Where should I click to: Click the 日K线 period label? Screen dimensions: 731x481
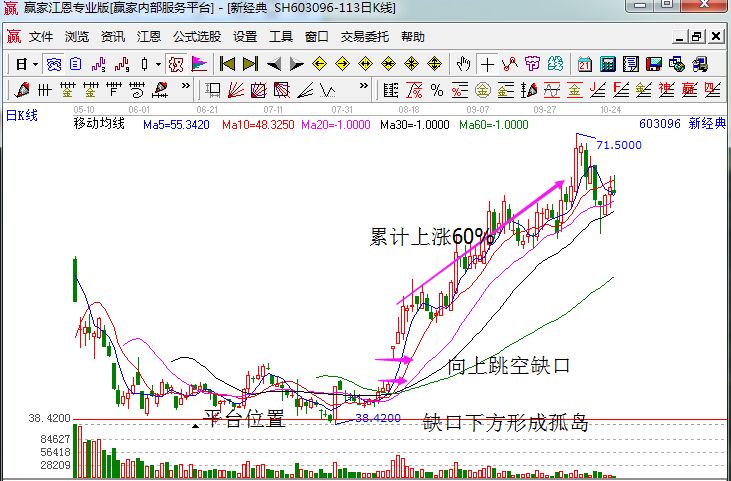point(21,116)
